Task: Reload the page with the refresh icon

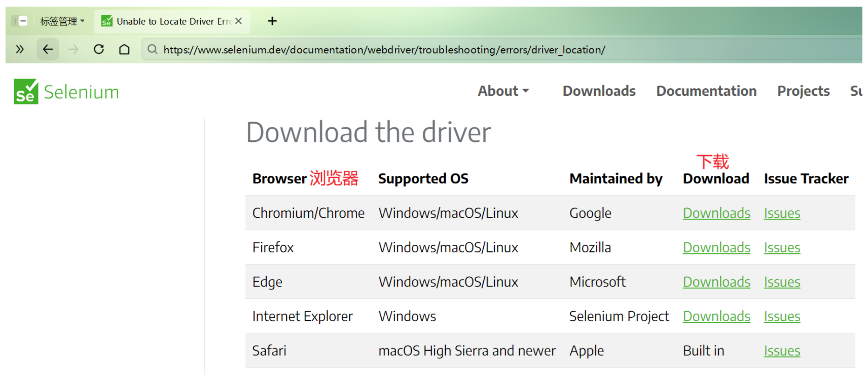Action: pos(99,49)
